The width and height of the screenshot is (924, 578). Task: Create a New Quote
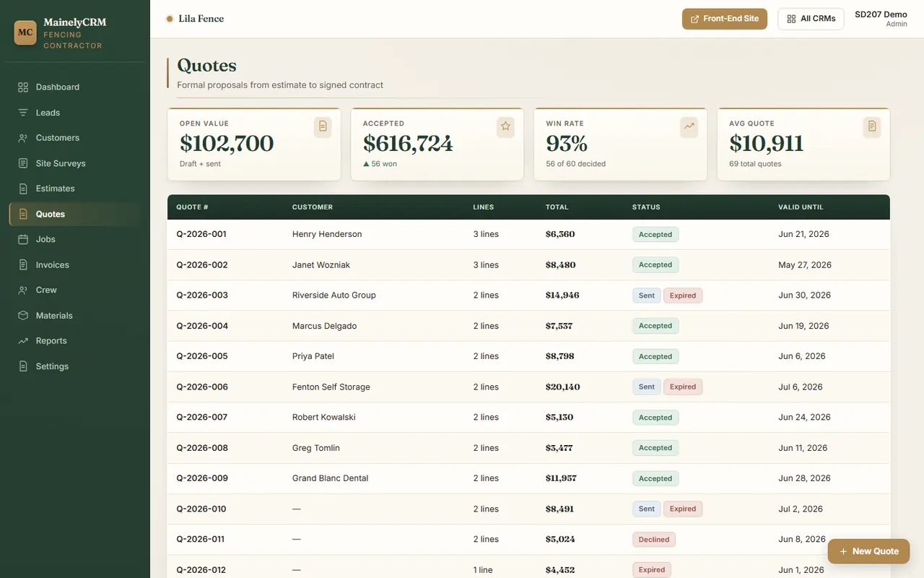point(868,551)
